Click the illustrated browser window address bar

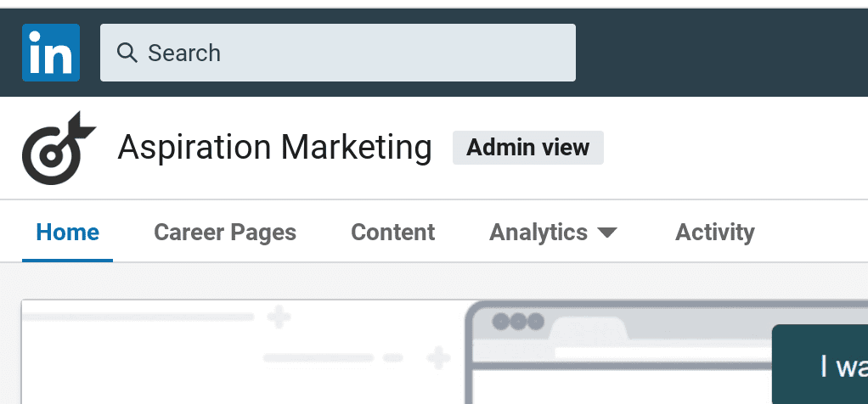click(663, 353)
